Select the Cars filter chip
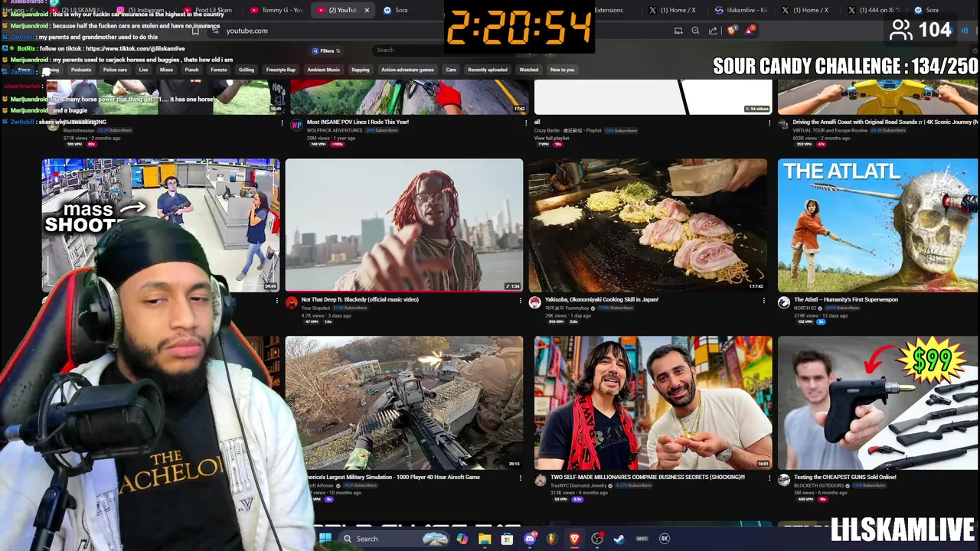 pyautogui.click(x=451, y=70)
